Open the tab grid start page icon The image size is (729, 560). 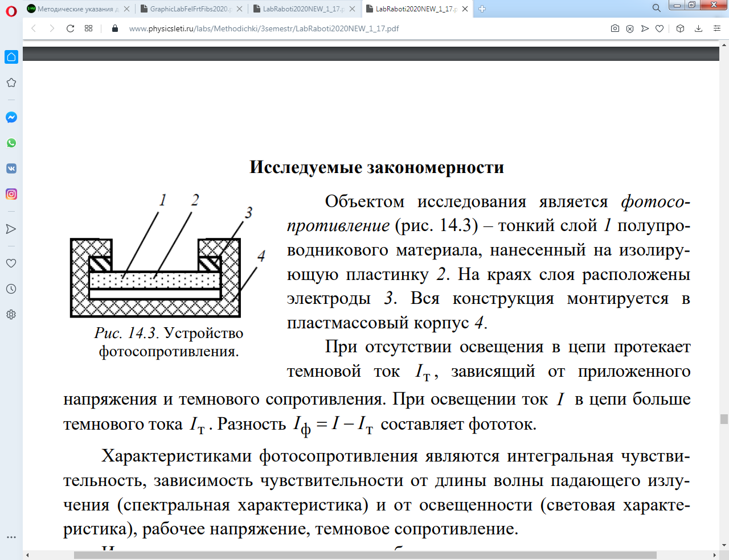pos(88,28)
